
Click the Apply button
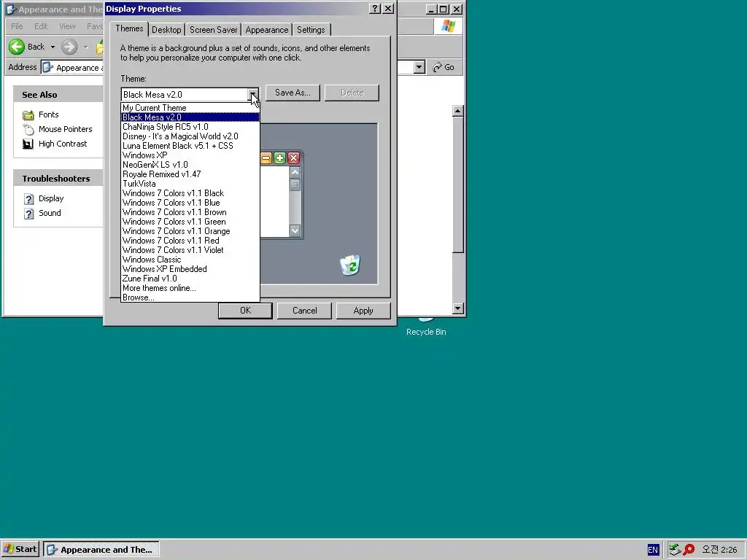click(x=363, y=311)
